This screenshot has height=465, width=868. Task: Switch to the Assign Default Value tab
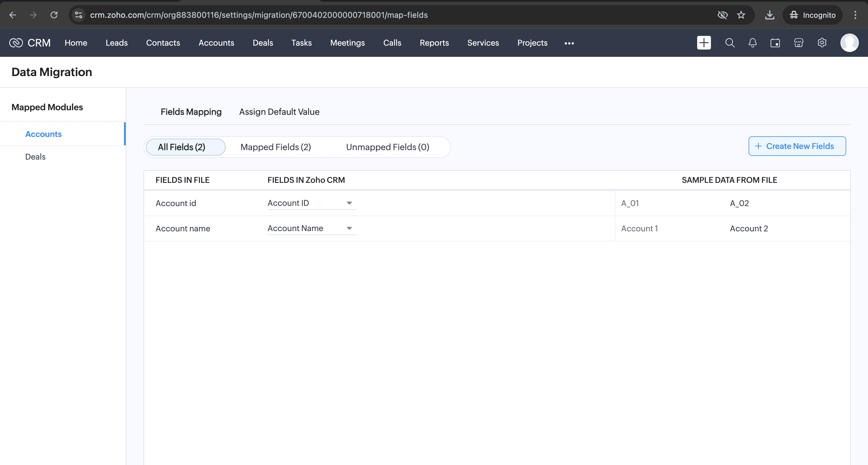click(279, 112)
